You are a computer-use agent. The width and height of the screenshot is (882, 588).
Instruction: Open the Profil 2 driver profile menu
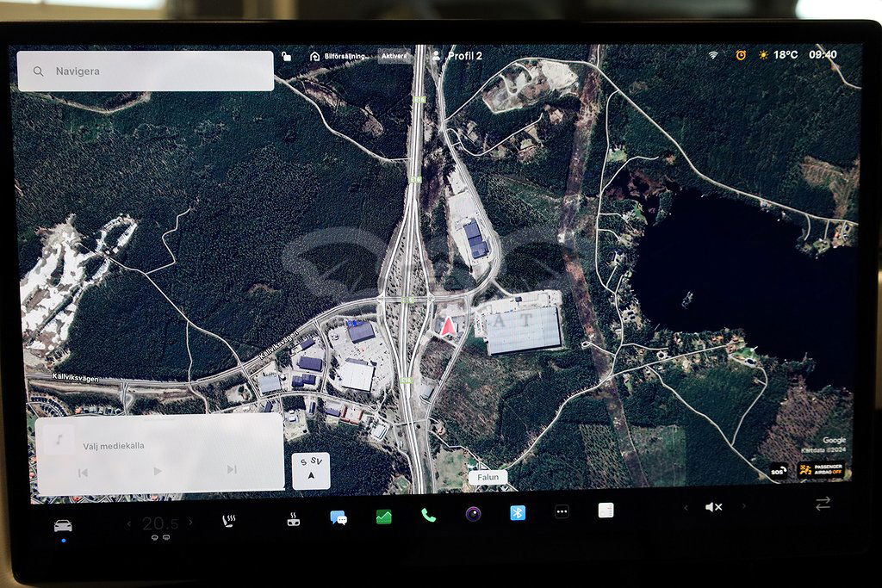click(457, 56)
